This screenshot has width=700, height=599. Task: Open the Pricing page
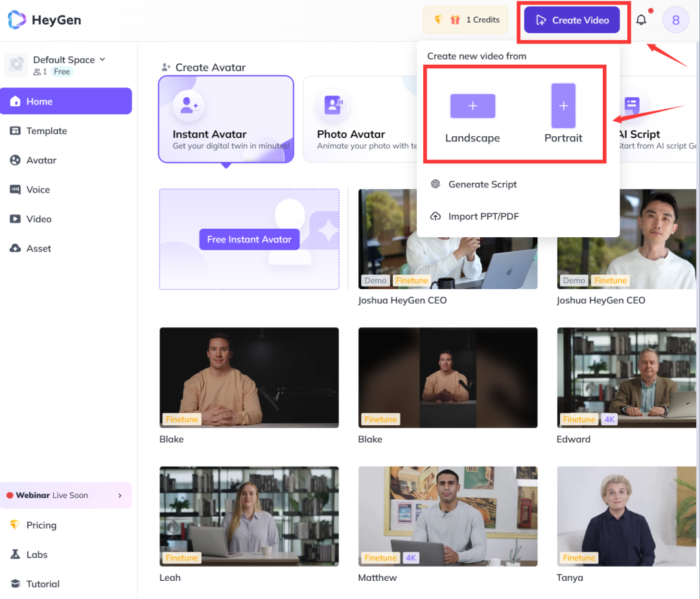[66, 525]
